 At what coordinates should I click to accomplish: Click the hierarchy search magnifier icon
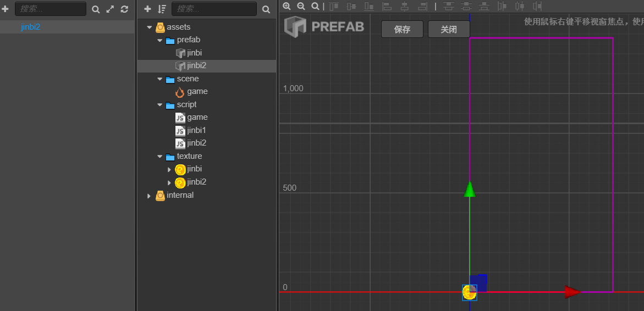click(x=96, y=9)
